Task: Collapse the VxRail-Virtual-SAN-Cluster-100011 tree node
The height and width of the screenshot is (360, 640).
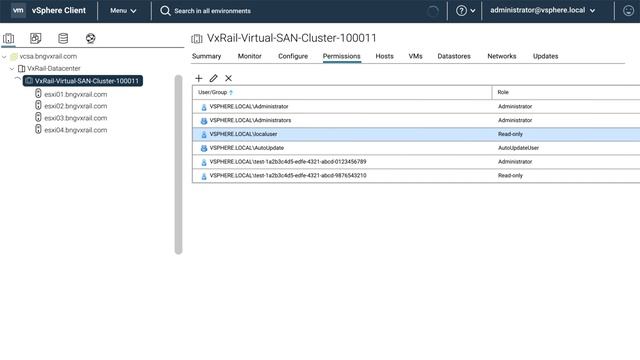Action: coord(18,79)
